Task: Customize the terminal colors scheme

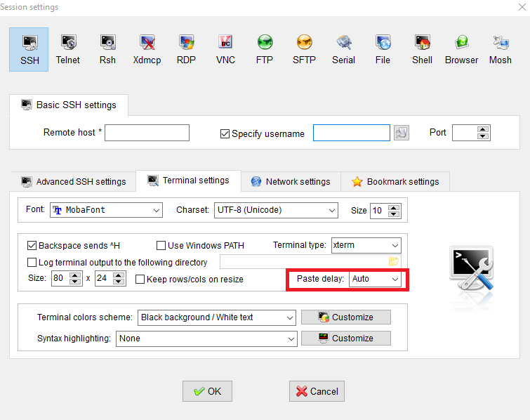Action: coord(346,317)
